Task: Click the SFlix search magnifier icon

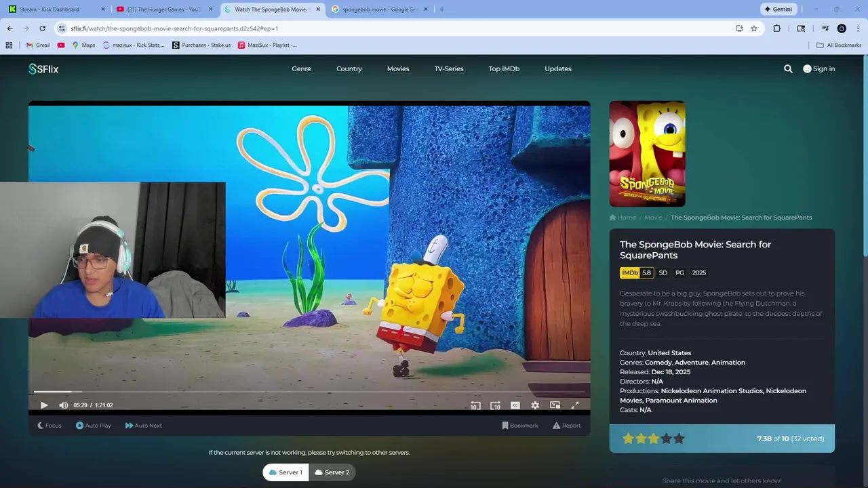Action: 788,68
